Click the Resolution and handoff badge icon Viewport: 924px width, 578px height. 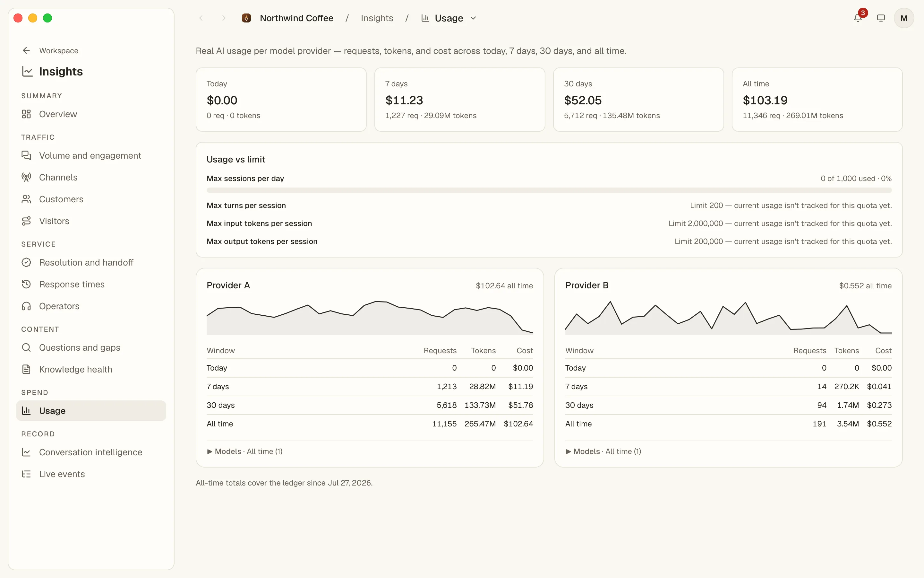[x=26, y=262]
